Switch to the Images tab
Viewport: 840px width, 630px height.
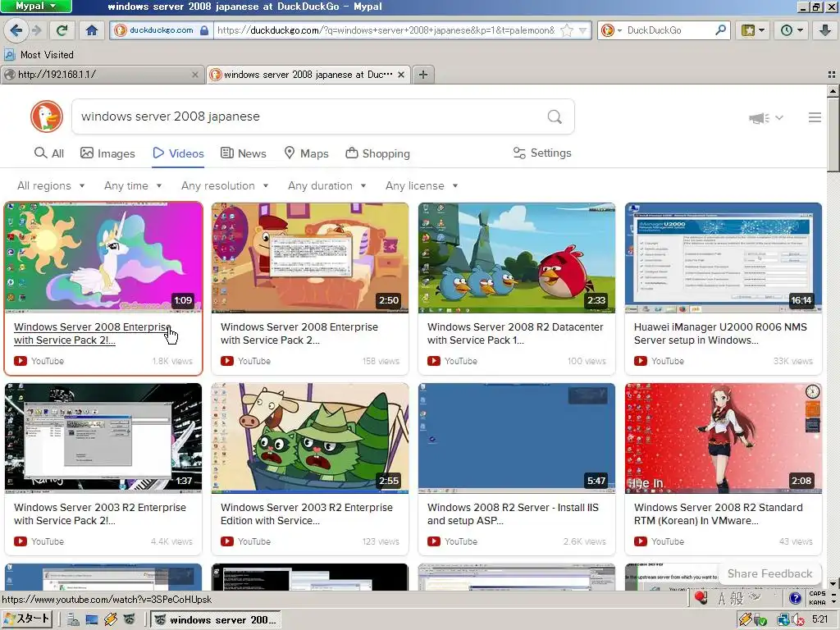107,153
